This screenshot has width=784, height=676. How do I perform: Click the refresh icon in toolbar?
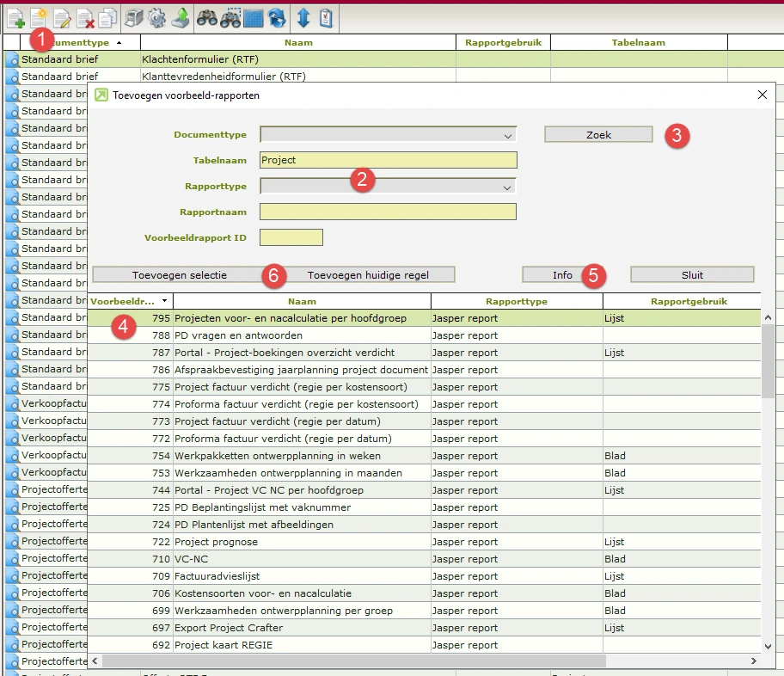click(277, 17)
